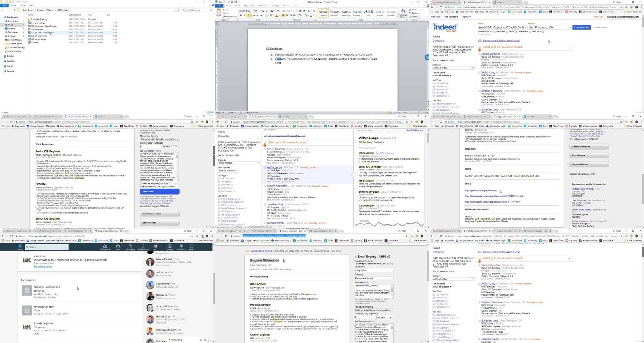Image resolution: width=644 pixels, height=343 pixels.
Task: Go to LinkedIn home via the logo
Action: coord(20,246)
